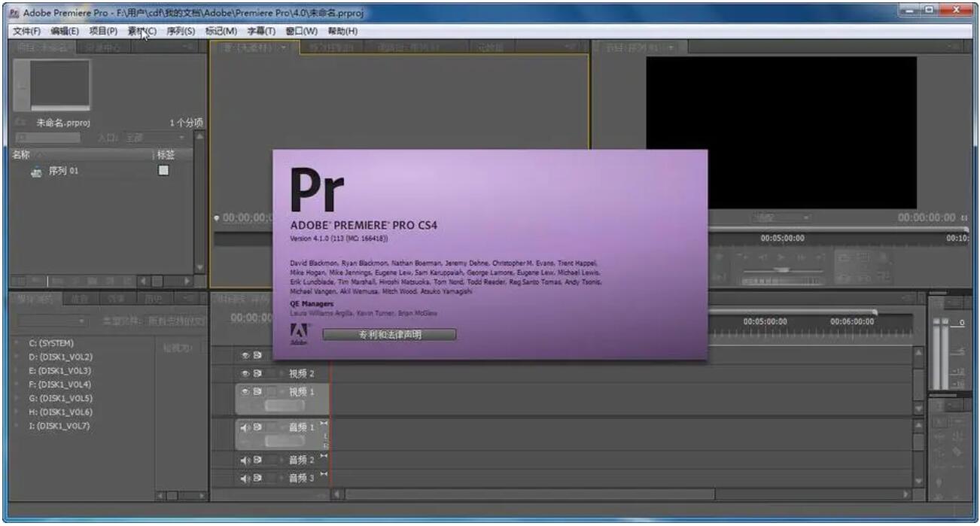The image size is (980, 526).
Task: Open the 编辑(E) menu
Action: click(65, 31)
